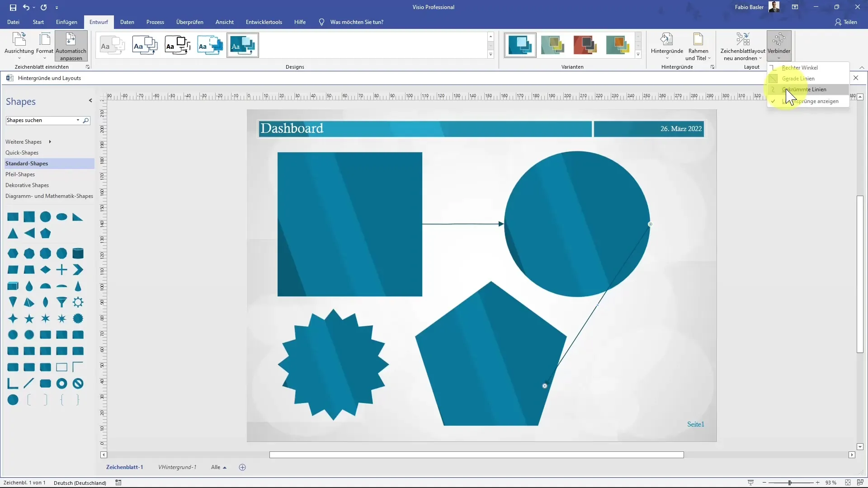Select the L-shape corner stencil icon
This screenshot has height=488, width=868.
tap(13, 384)
